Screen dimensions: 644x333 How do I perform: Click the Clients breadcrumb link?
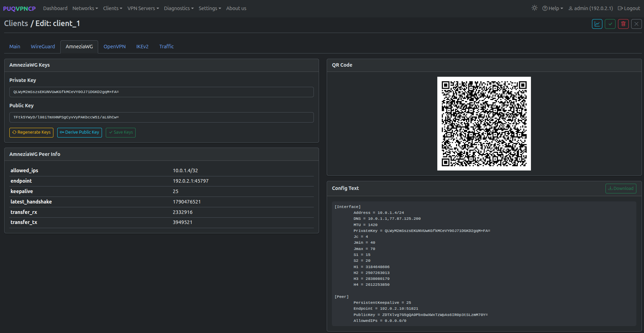pyautogui.click(x=16, y=23)
